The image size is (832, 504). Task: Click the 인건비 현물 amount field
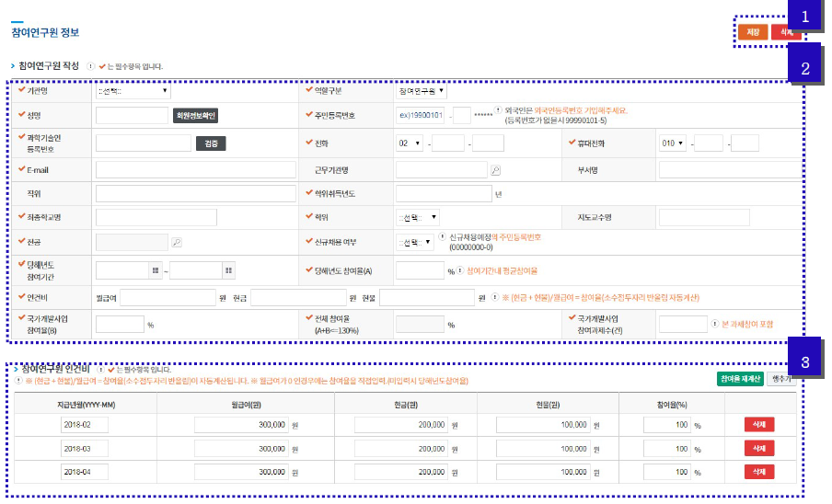427,298
